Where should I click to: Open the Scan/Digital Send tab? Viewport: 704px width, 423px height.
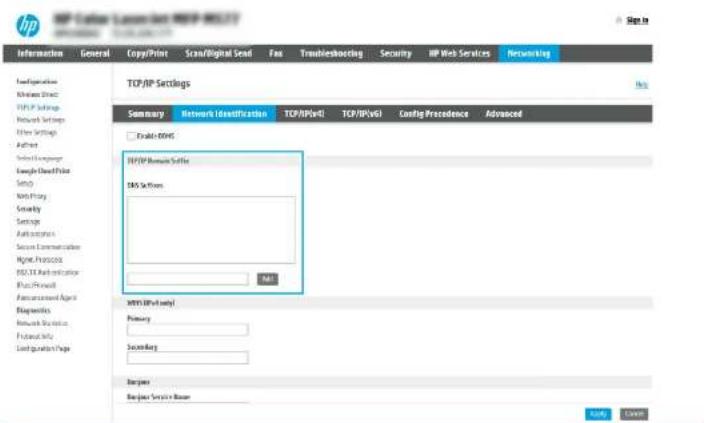pos(219,53)
